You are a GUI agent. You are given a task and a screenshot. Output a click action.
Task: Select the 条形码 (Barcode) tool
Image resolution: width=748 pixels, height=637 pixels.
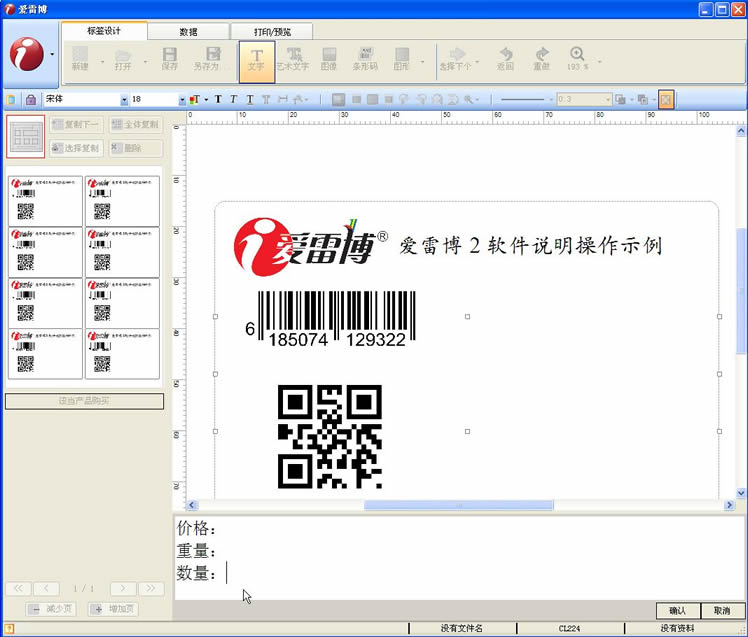pyautogui.click(x=365, y=59)
